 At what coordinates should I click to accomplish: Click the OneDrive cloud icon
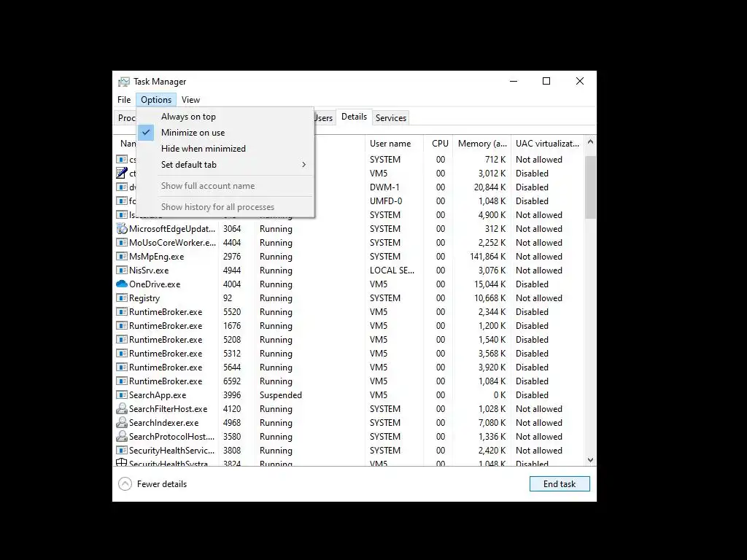[x=122, y=284]
